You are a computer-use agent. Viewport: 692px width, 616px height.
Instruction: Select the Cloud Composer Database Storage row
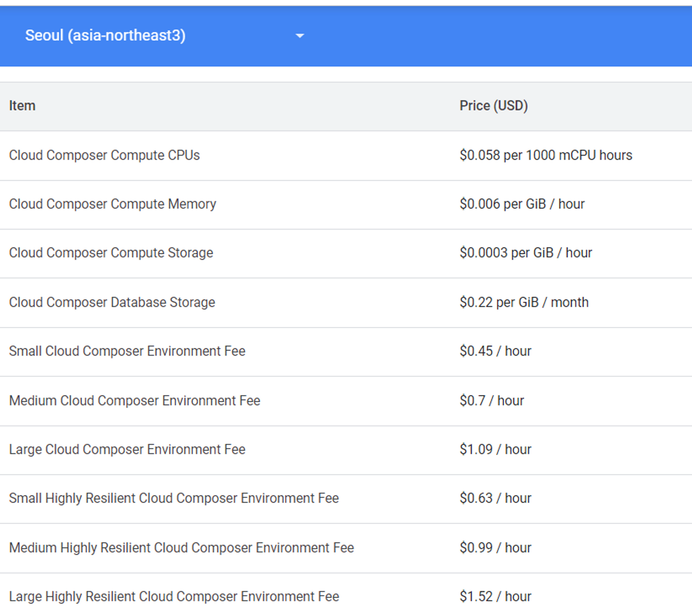pos(112,302)
